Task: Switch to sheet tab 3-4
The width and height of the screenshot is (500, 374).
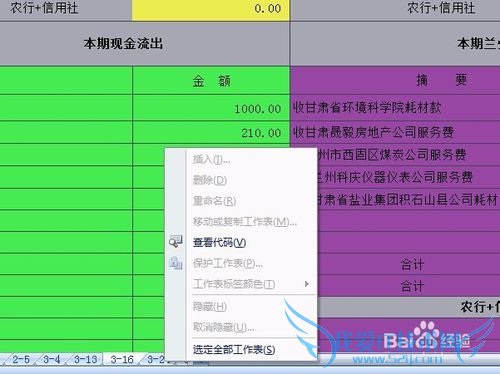Action: pos(52,360)
